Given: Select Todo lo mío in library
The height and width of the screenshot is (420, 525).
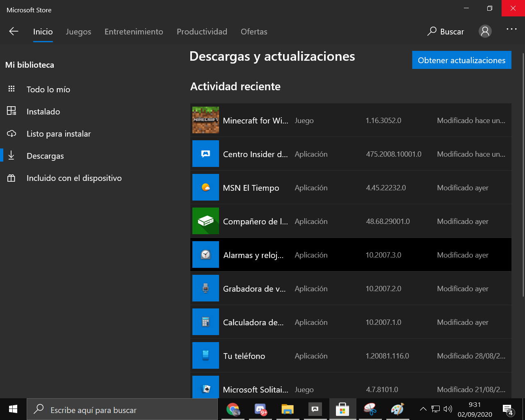Looking at the screenshot, I should pyautogui.click(x=48, y=89).
